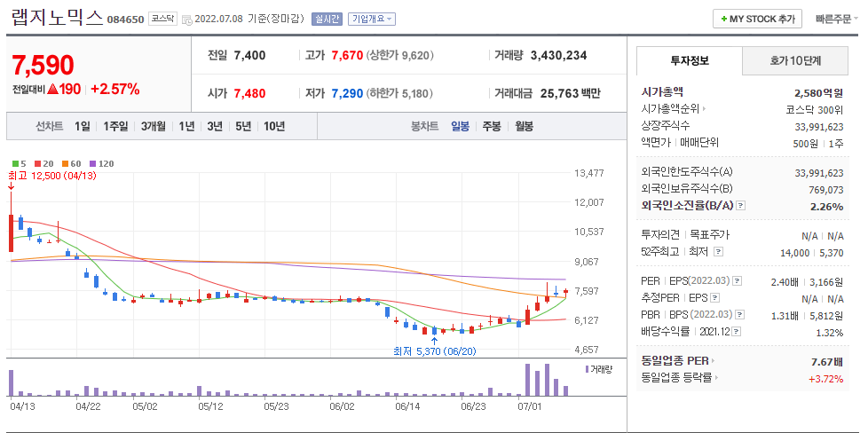Image resolution: width=868 pixels, height=433 pixels.
Task: Select the 1주일 line chart period
Action: 115,126
